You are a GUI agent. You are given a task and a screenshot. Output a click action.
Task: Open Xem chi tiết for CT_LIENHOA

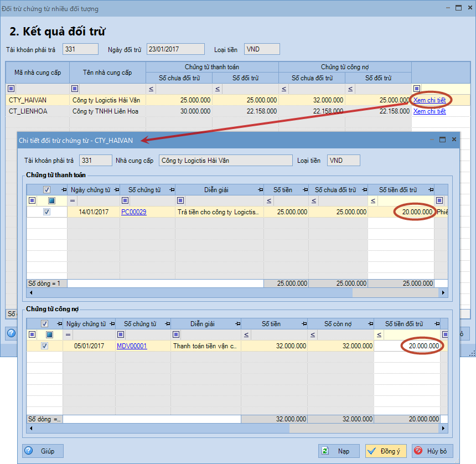[429, 111]
